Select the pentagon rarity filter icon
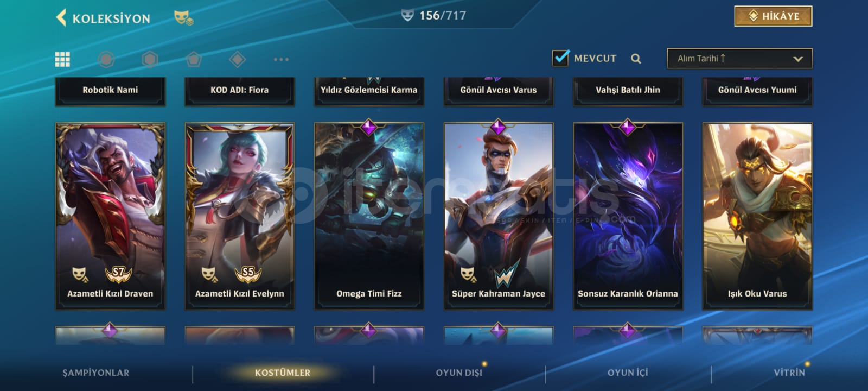 (x=194, y=59)
